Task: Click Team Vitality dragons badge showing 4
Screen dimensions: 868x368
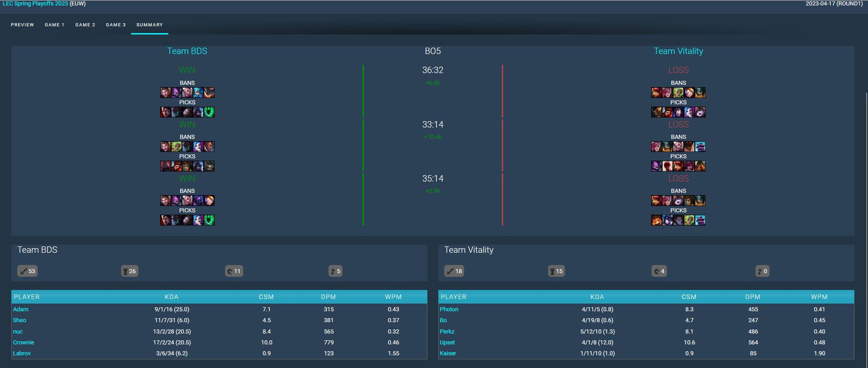Action: point(659,271)
